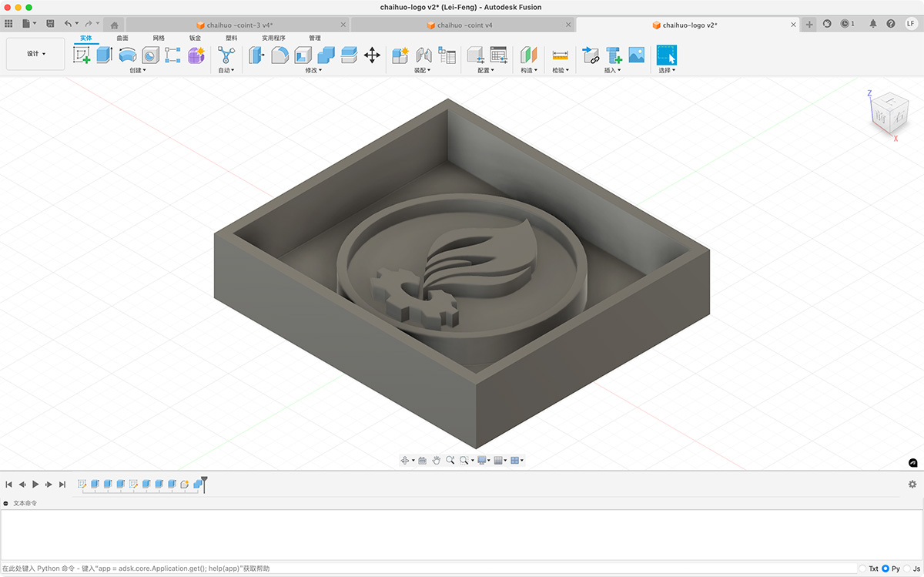Expand the 构造 menu dropdown
924x577 pixels.
528,70
